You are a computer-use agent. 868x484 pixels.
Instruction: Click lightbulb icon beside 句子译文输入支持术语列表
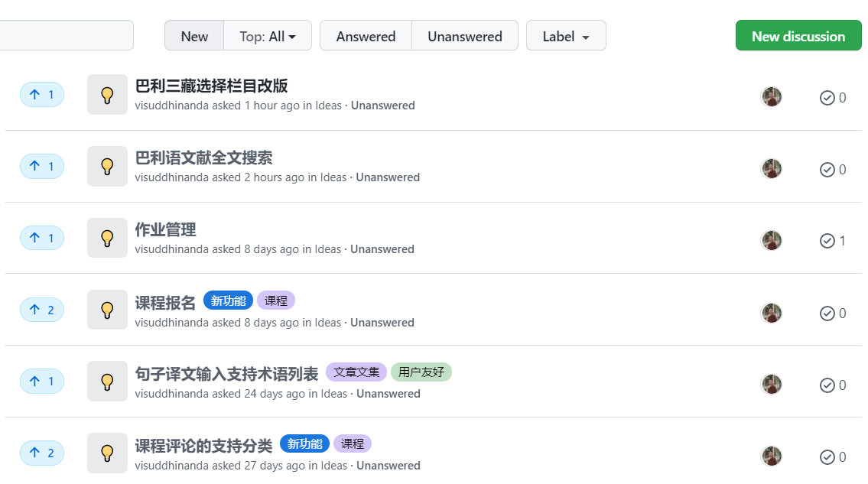point(107,382)
